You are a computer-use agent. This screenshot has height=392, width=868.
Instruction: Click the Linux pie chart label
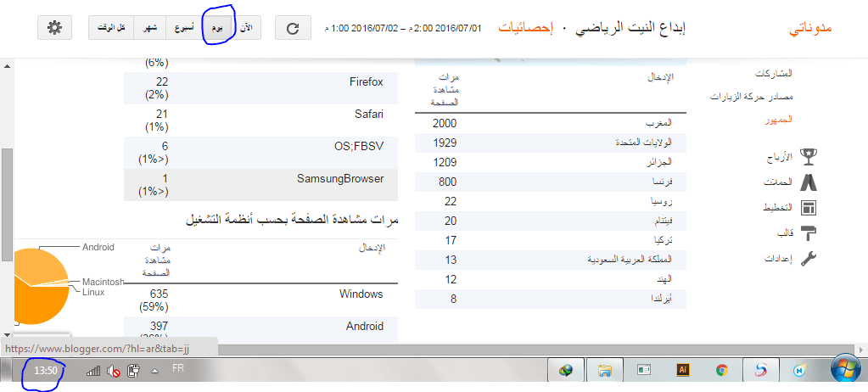pos(93,292)
